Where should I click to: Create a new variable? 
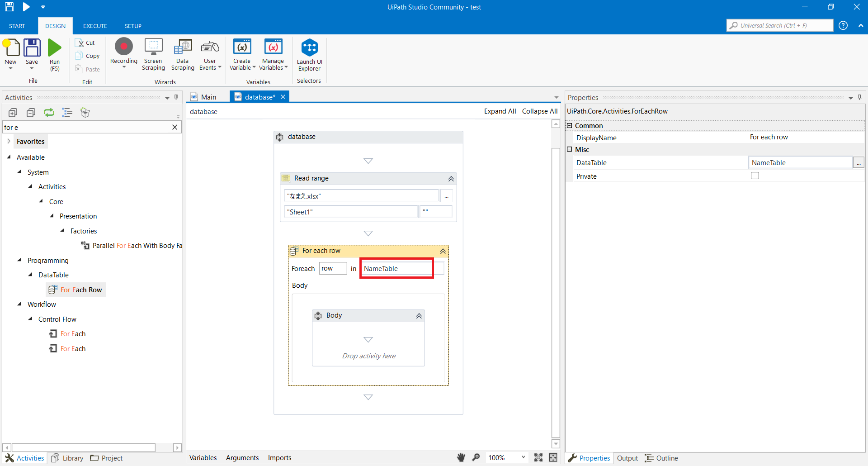[242, 53]
